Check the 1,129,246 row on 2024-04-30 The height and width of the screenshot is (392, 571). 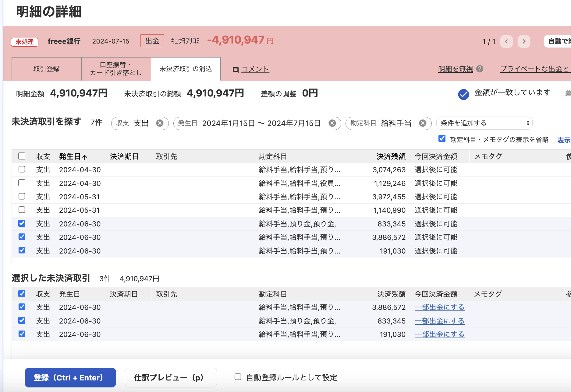[22, 183]
